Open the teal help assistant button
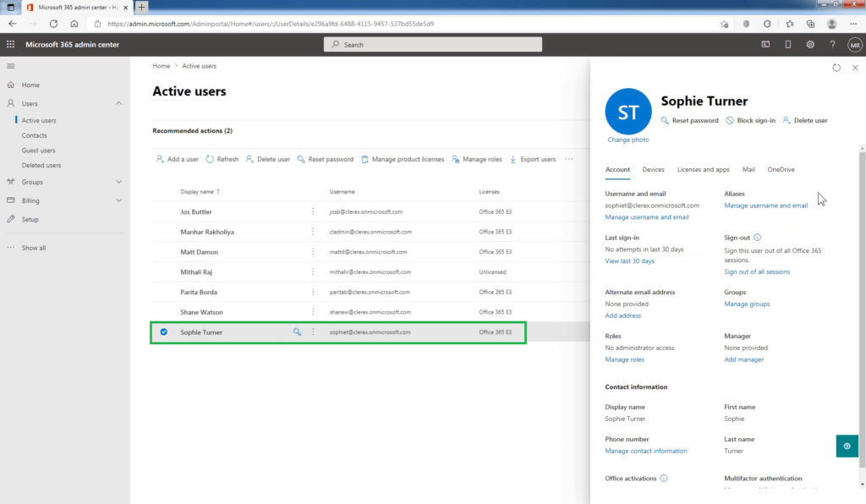The image size is (866, 504). [x=847, y=446]
